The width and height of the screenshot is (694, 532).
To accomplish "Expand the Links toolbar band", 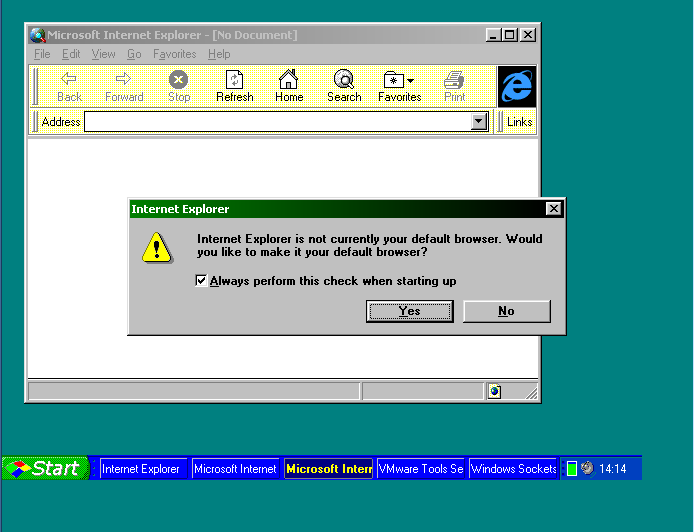I will pos(519,122).
